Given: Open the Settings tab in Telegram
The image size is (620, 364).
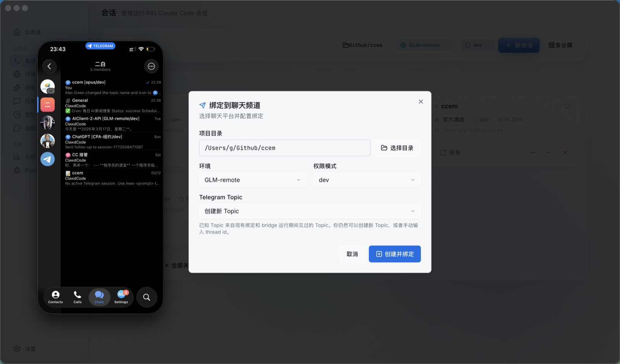Looking at the screenshot, I should (x=121, y=297).
